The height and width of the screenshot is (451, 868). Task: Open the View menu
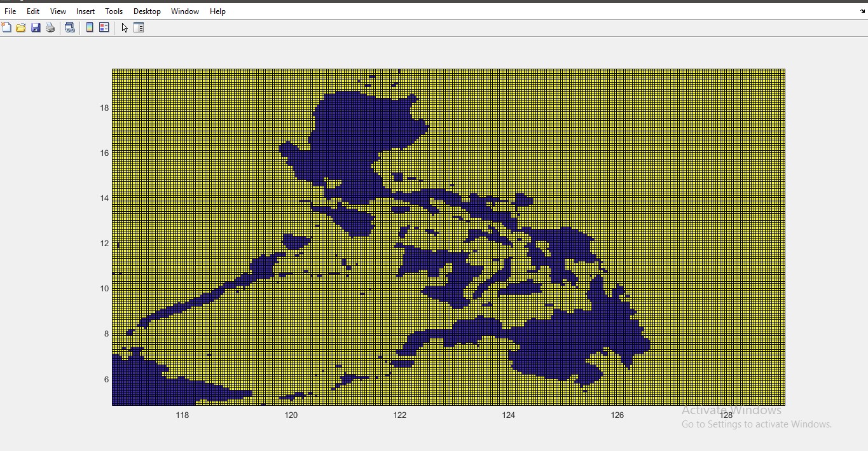point(58,11)
